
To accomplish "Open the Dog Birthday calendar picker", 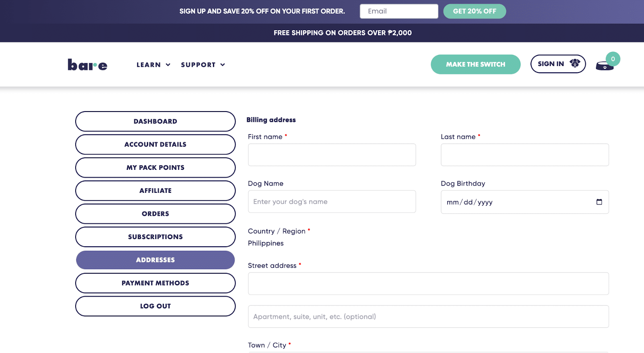I will (599, 202).
